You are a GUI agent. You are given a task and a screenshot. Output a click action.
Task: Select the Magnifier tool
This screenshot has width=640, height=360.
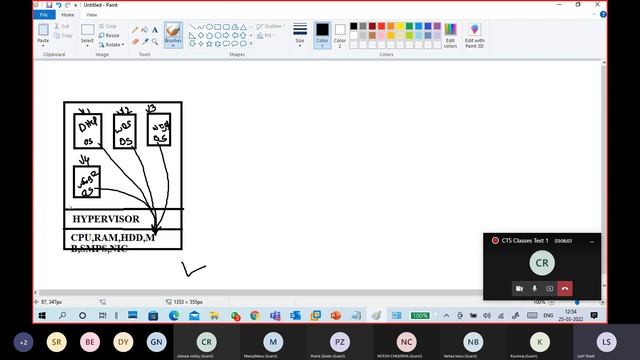point(155,41)
